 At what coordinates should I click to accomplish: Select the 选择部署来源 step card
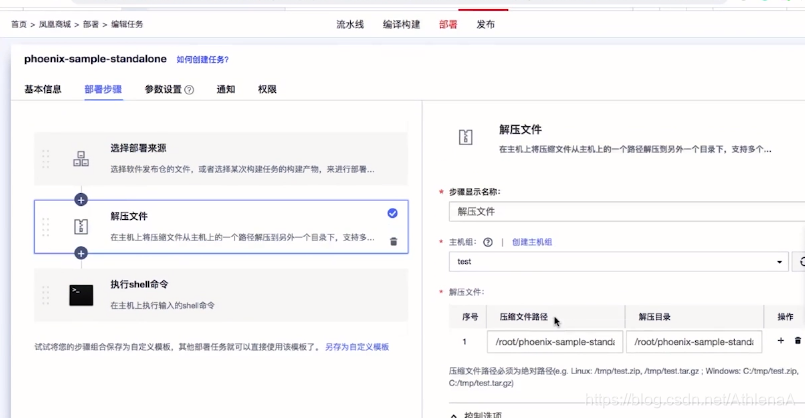point(221,159)
